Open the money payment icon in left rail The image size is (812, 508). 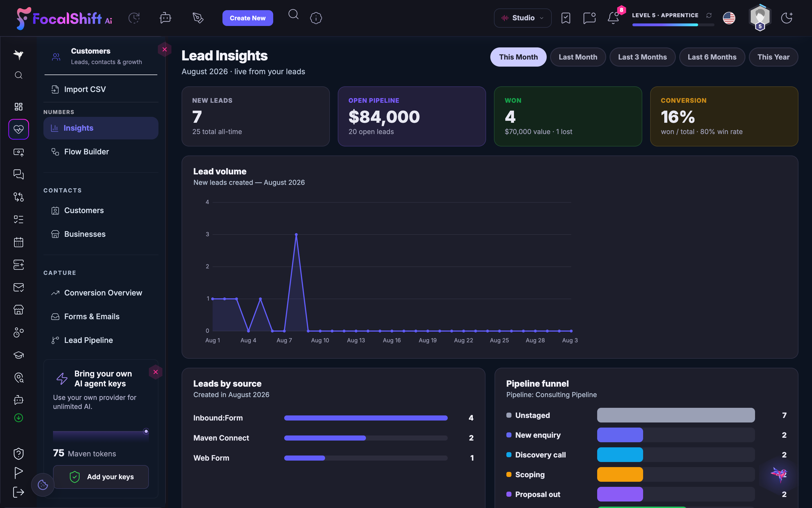coord(19,152)
